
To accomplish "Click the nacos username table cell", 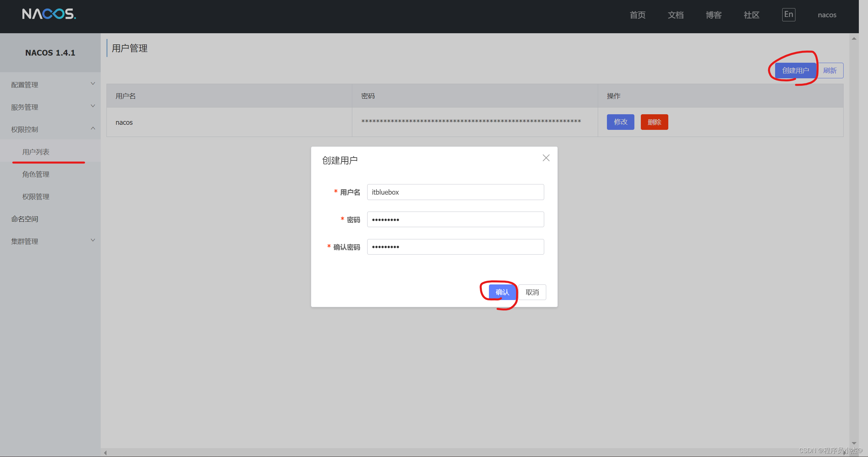I will (x=229, y=122).
